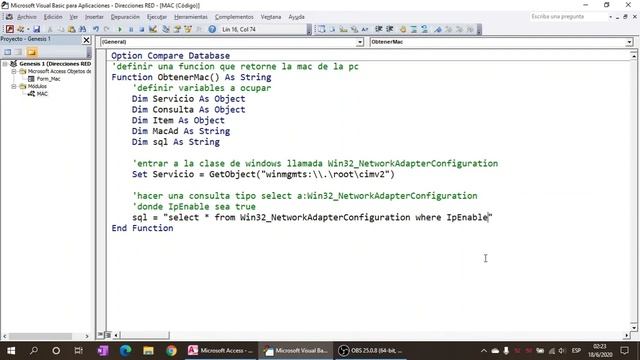Collapse the Genesis 1 project tree node
The width and height of the screenshot is (640, 360).
pos(5,64)
